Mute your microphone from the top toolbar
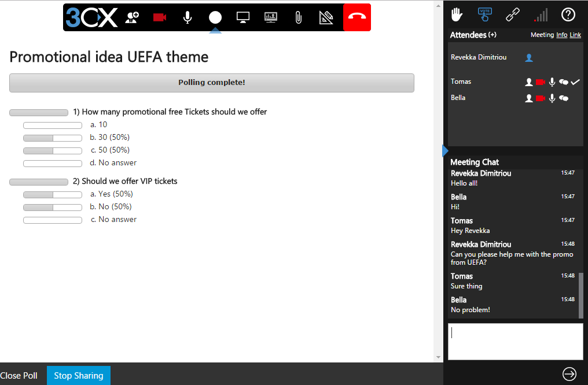The image size is (588, 385). click(x=188, y=17)
